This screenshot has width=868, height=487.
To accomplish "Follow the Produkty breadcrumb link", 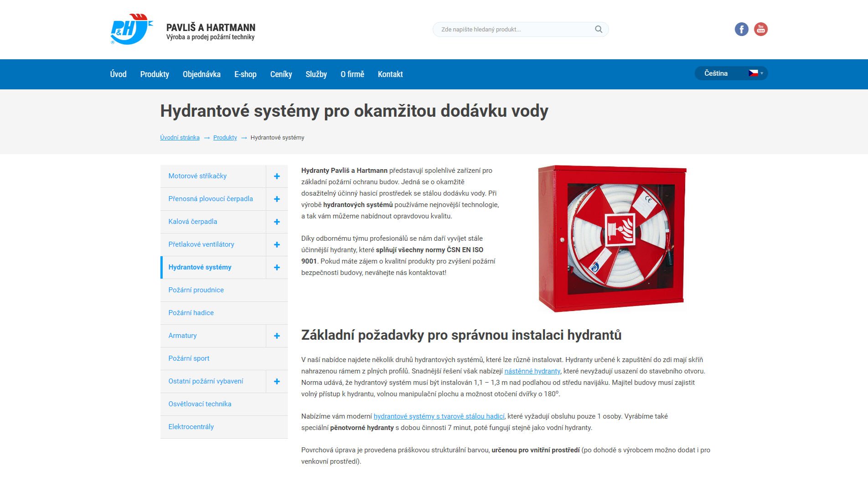I will pyautogui.click(x=225, y=137).
